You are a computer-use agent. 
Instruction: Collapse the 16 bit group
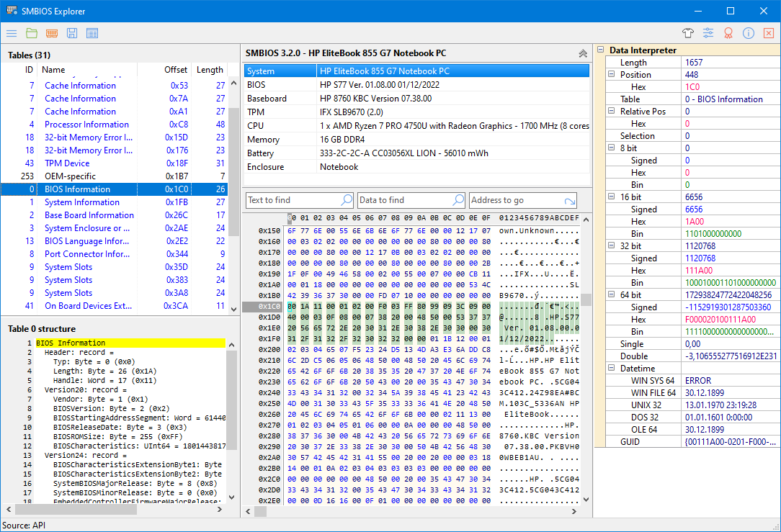(611, 197)
